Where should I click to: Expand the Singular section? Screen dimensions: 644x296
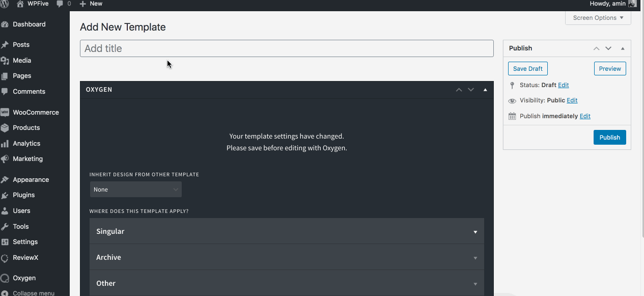(287, 231)
